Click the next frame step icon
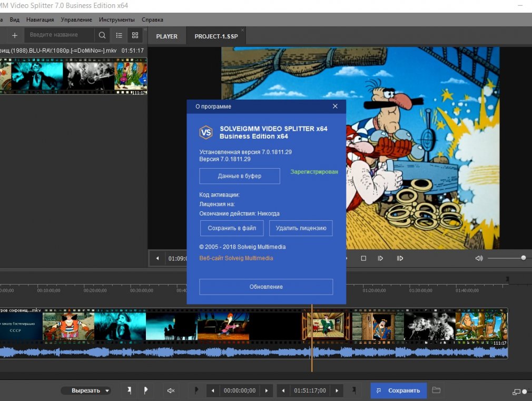532x401 pixels. 380,258
